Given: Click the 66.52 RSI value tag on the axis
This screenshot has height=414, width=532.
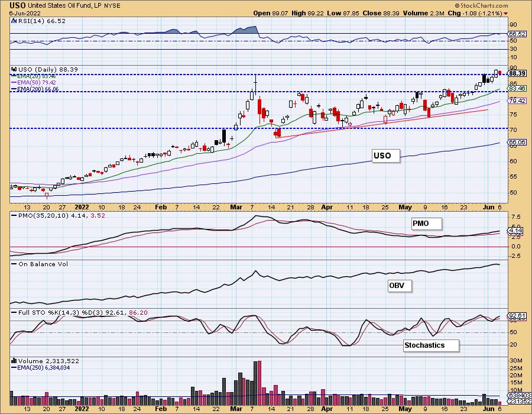Looking at the screenshot, I should tap(517, 34).
